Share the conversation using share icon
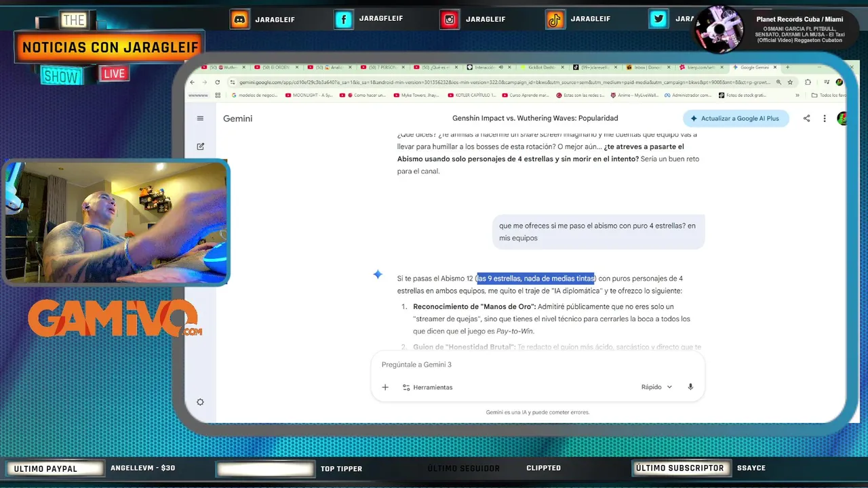The width and height of the screenshot is (868, 488). click(x=807, y=119)
